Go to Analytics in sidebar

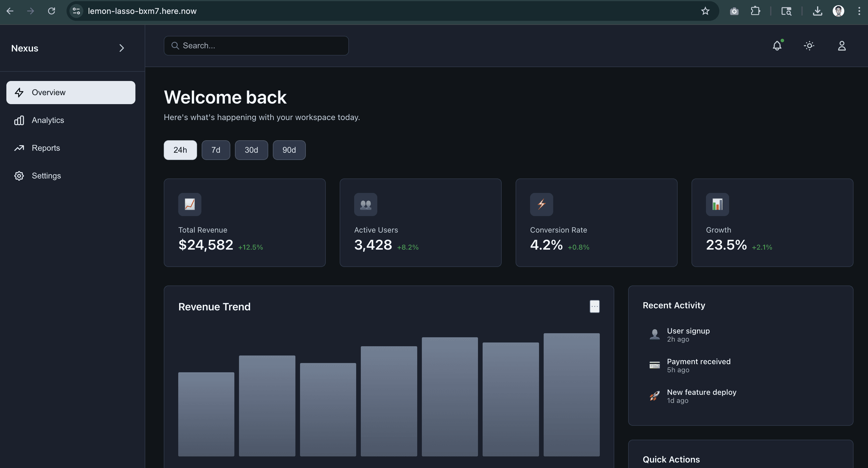[x=47, y=120]
